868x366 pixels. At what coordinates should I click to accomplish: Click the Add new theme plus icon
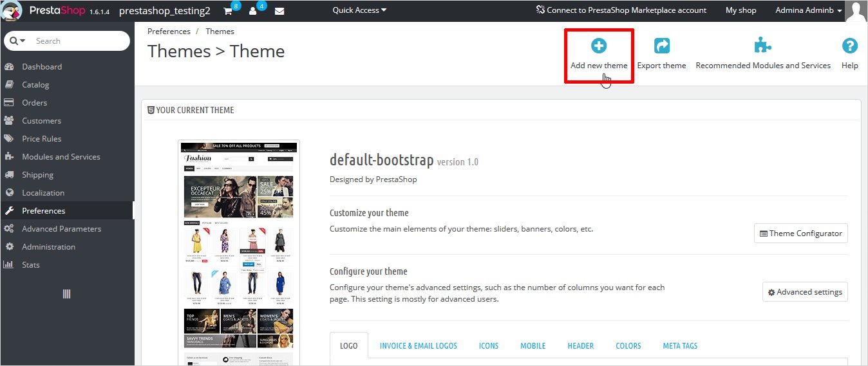pos(599,46)
